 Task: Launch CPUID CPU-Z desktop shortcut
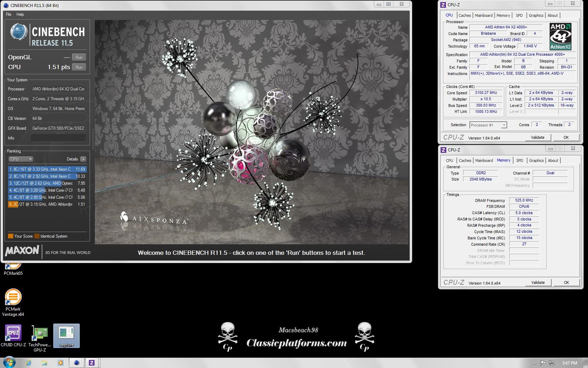point(13,335)
